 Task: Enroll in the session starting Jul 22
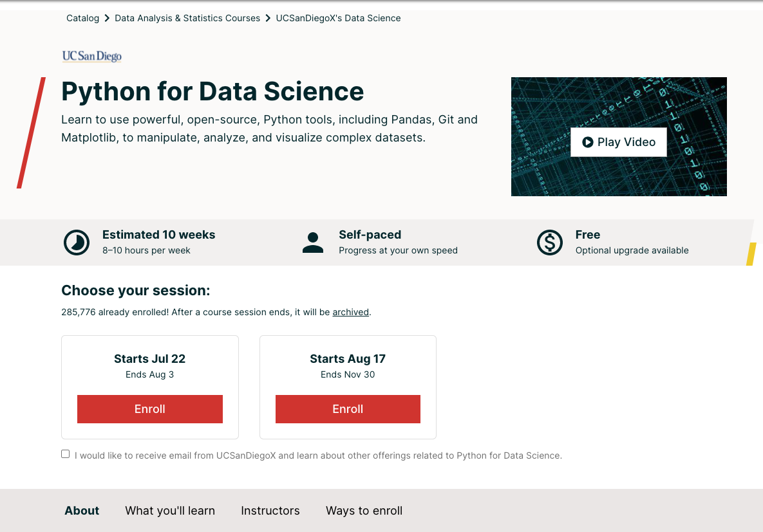[x=149, y=408]
